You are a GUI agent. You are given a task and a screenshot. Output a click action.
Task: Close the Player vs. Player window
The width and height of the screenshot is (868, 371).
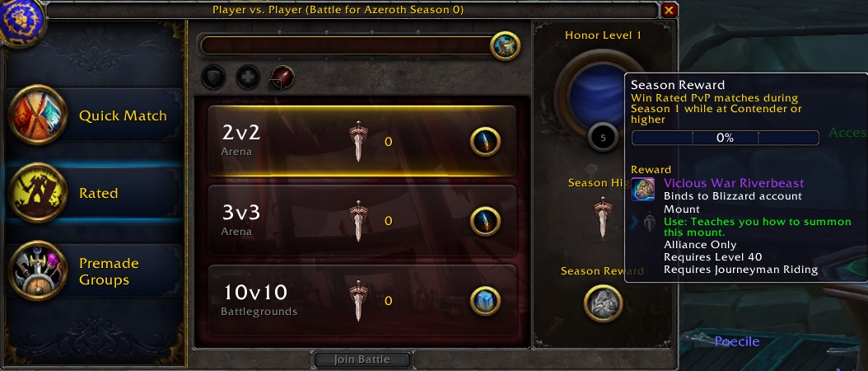[x=669, y=10]
